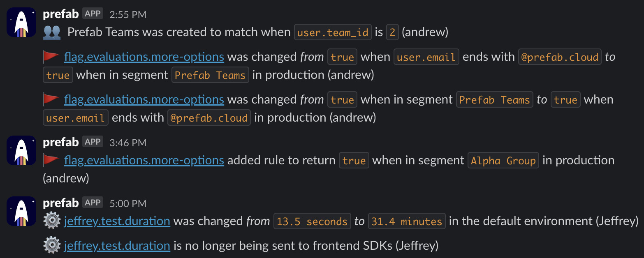644x258 pixels.
Task: Select the prefab rocket avatar at 5:00 PM
Action: tap(21, 211)
